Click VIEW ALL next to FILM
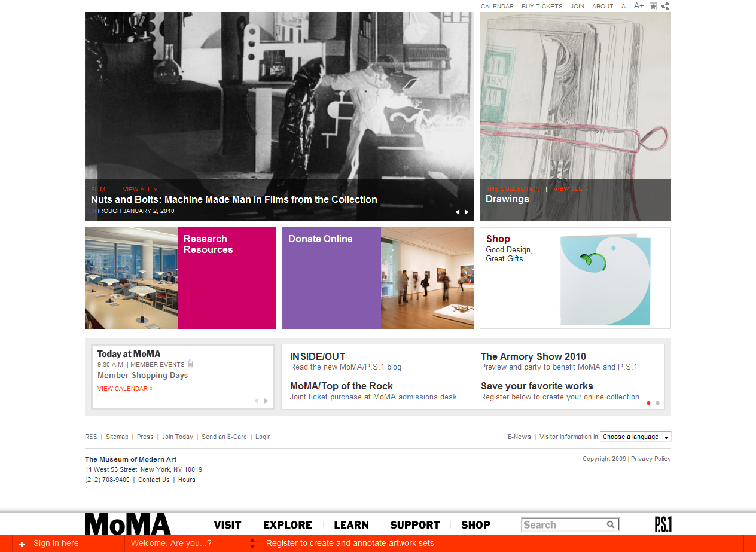Image resolution: width=756 pixels, height=552 pixels. [x=139, y=190]
